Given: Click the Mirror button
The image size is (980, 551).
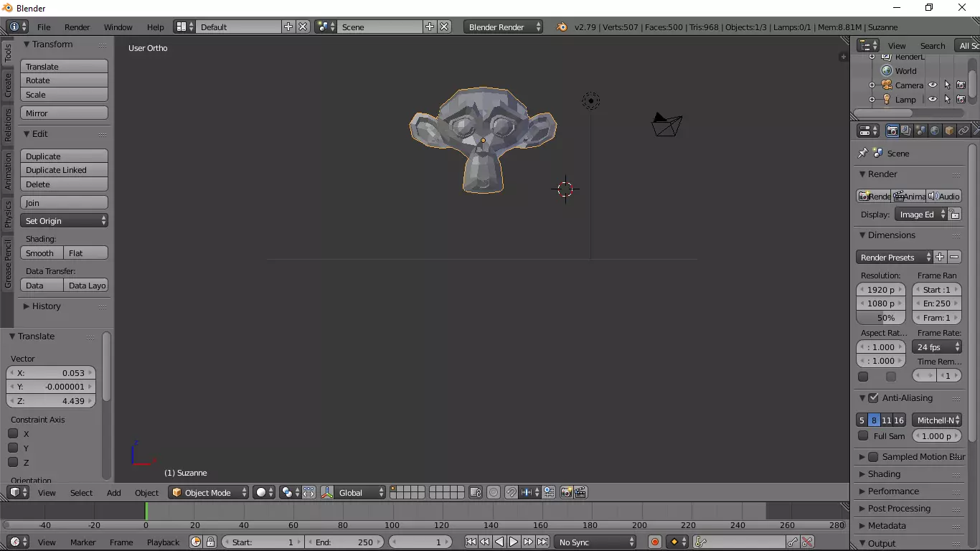Looking at the screenshot, I should 64,113.
